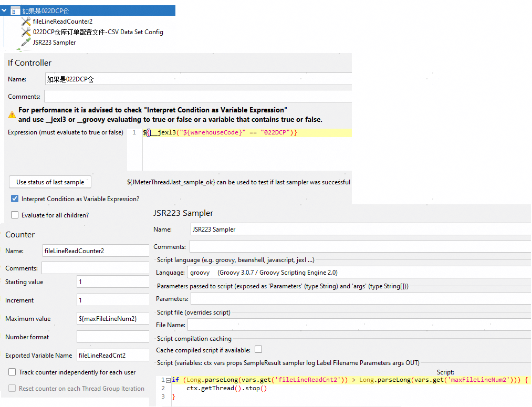Click the CSV Data Set Config icon
The width and height of the screenshot is (532, 407).
pyautogui.click(x=26, y=32)
